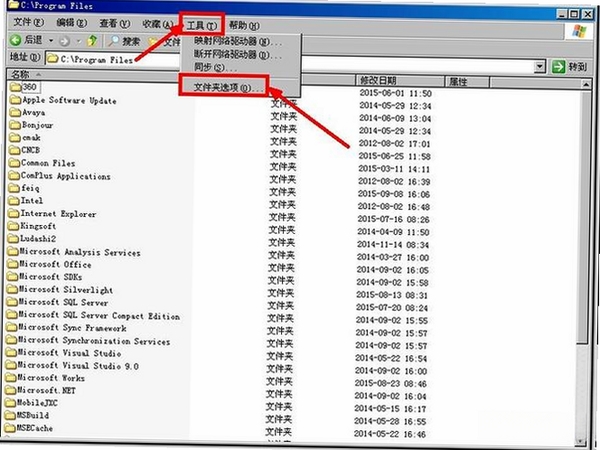Click the date 2015-06-01 11:50

pos(396,93)
